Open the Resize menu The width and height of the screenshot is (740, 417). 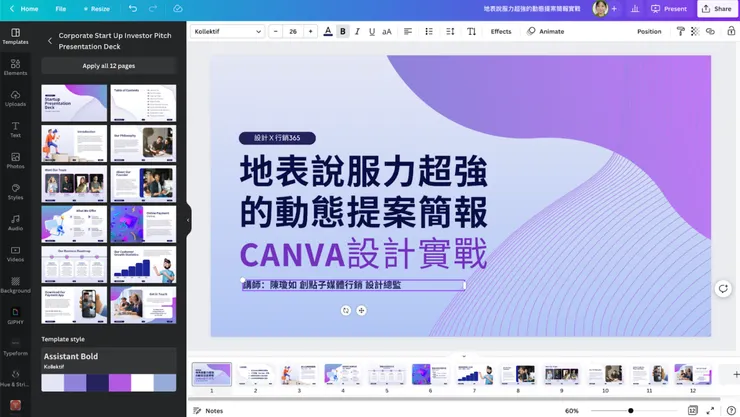click(x=96, y=8)
